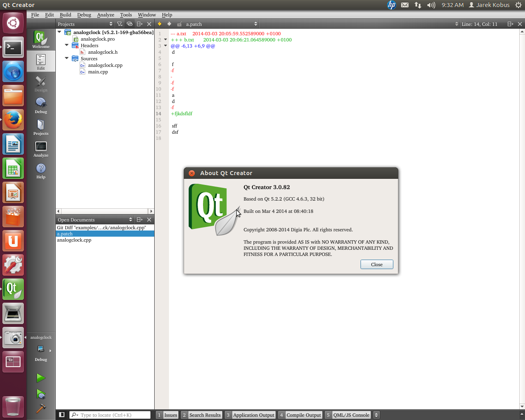Close the Open Documents pane
The width and height of the screenshot is (525, 420).
point(149,219)
